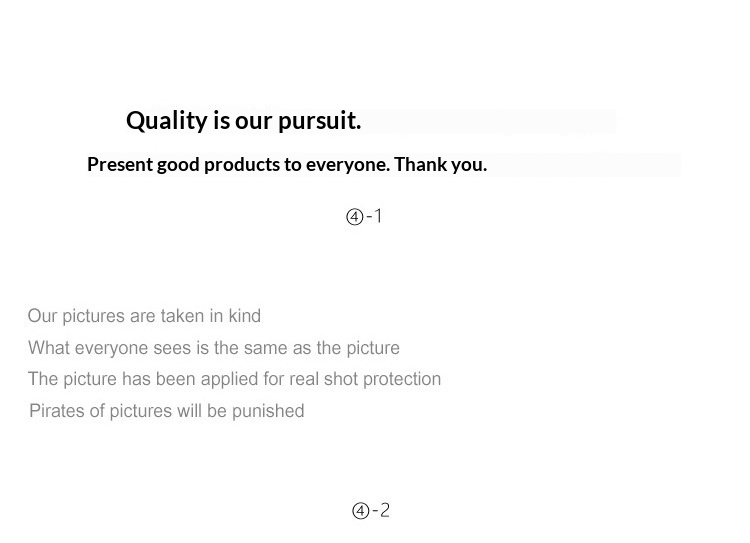Click the word "What" in the gray text
Viewport: 750px width, 543px height.
tap(48, 348)
